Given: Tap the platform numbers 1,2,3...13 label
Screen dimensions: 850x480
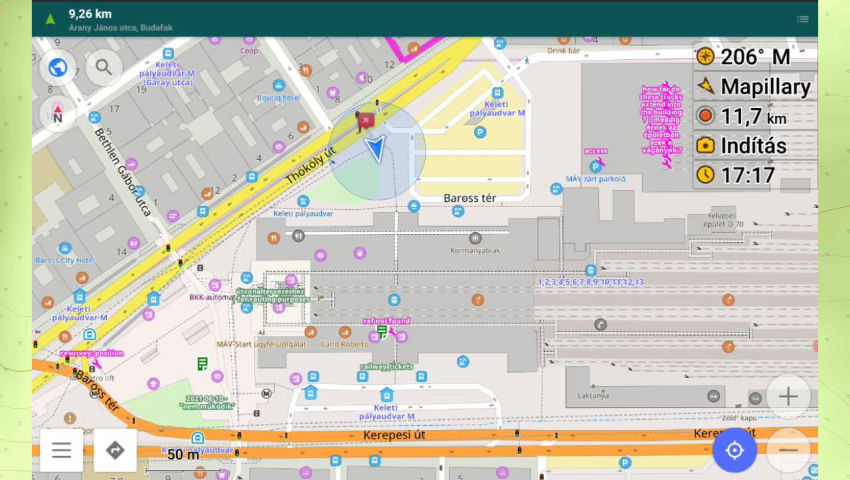Looking at the screenshot, I should 591,282.
